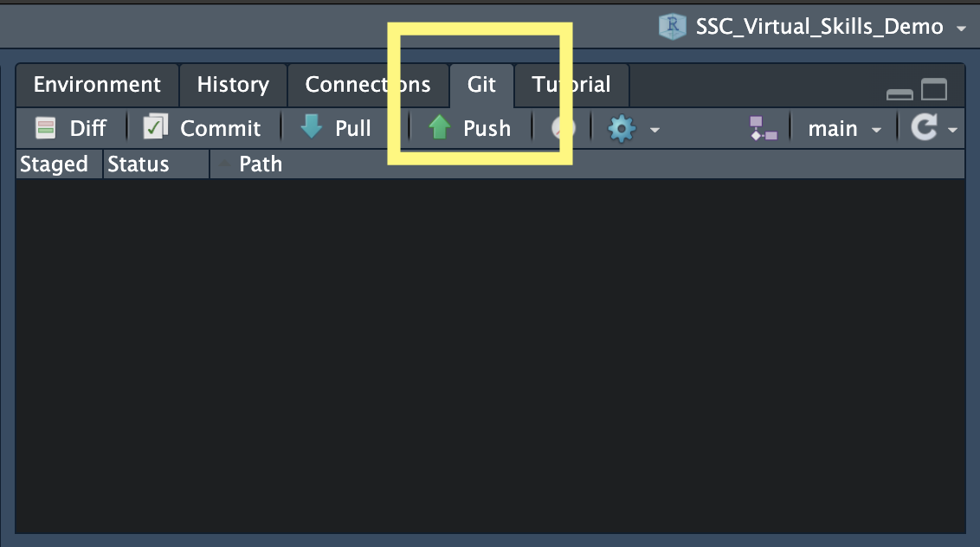Click the Status column header
Image resolution: width=980 pixels, height=547 pixels.
(x=139, y=164)
